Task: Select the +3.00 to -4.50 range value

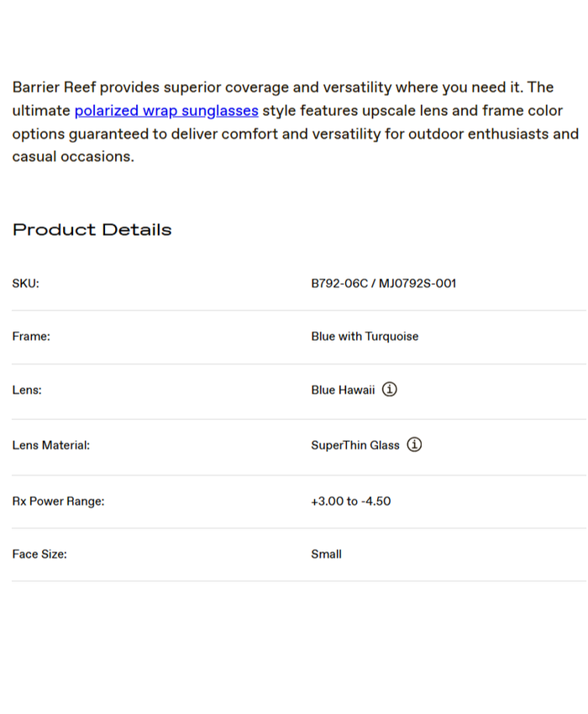Action: click(350, 501)
